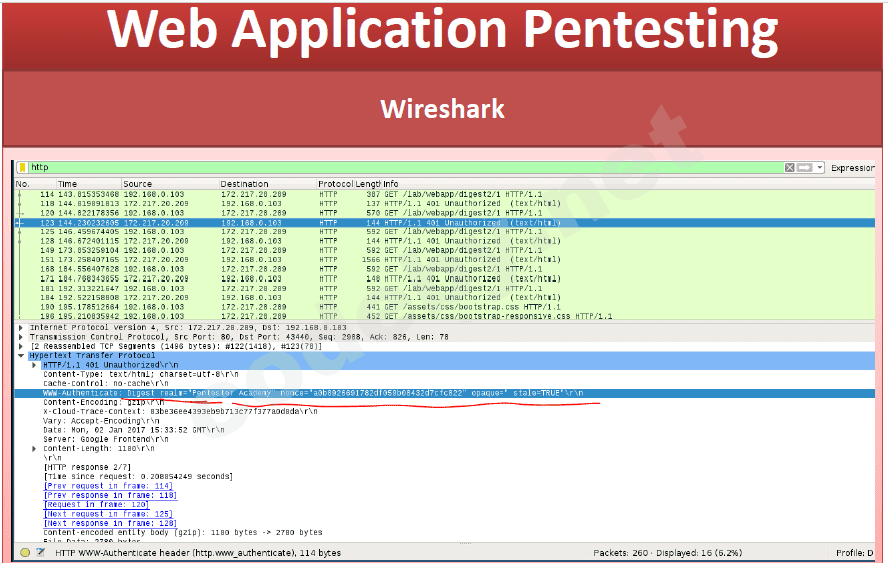Screen dimensions: 888x563
Task: Expand Internet Protocol Version 4 section
Action: click(21, 327)
